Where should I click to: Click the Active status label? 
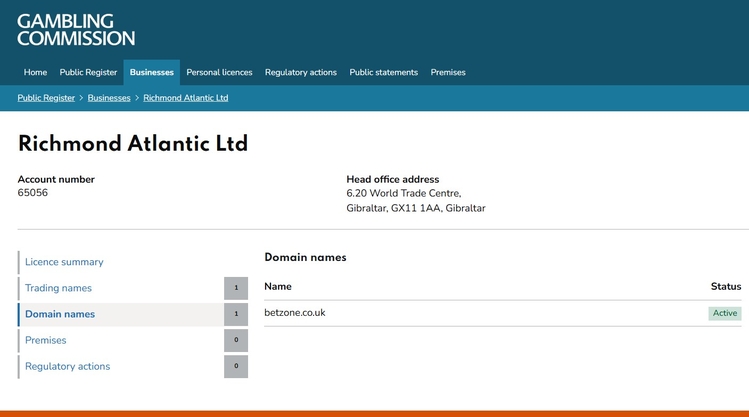click(725, 313)
